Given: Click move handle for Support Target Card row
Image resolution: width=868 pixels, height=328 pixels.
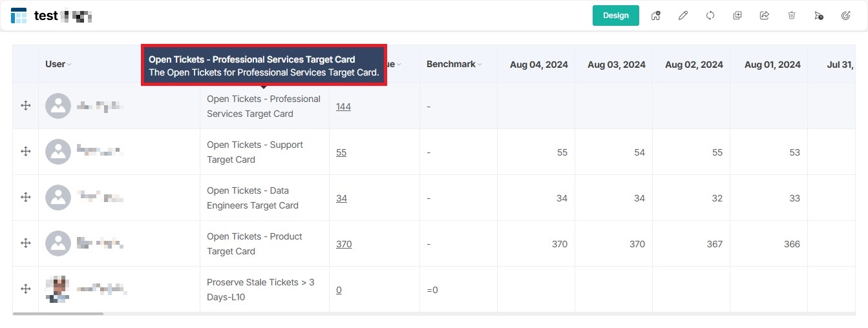Looking at the screenshot, I should click(x=26, y=151).
